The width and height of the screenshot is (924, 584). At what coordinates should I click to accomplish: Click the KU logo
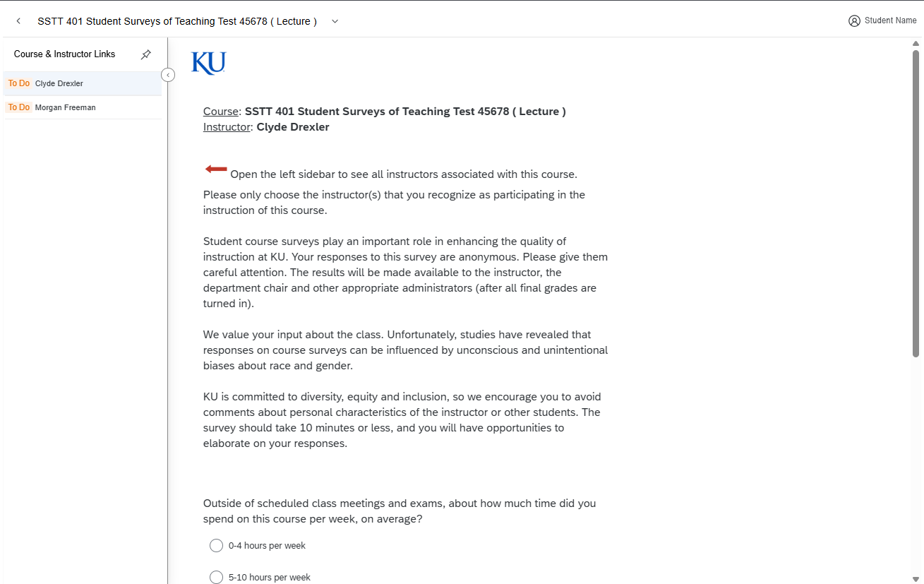(208, 63)
